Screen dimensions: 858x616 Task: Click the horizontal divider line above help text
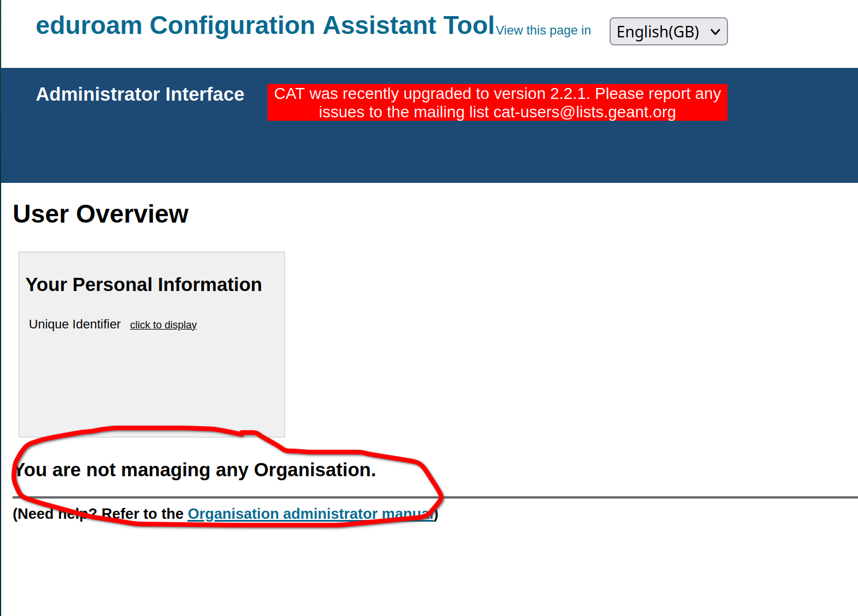tap(633, 497)
